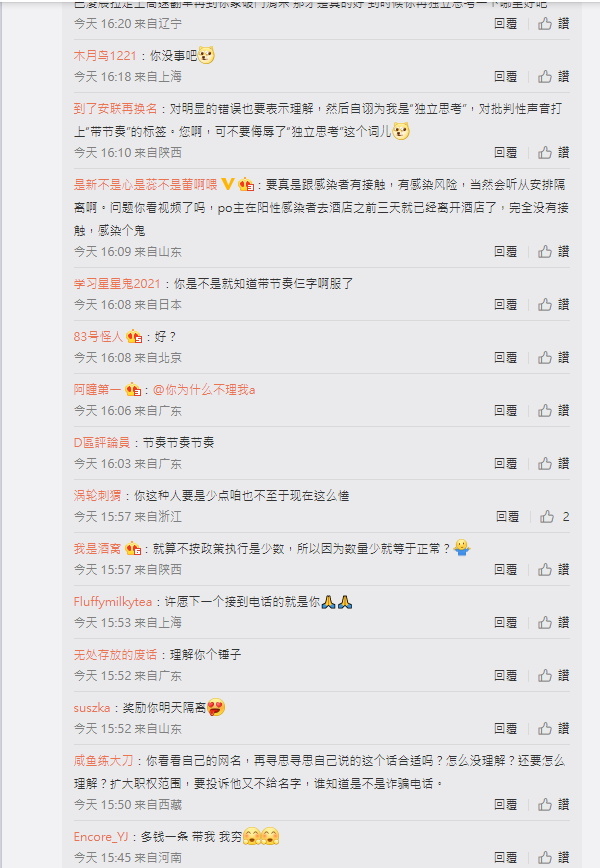Click membership crown badge next to 83号怪人
The height and width of the screenshot is (868, 600).
click(134, 336)
